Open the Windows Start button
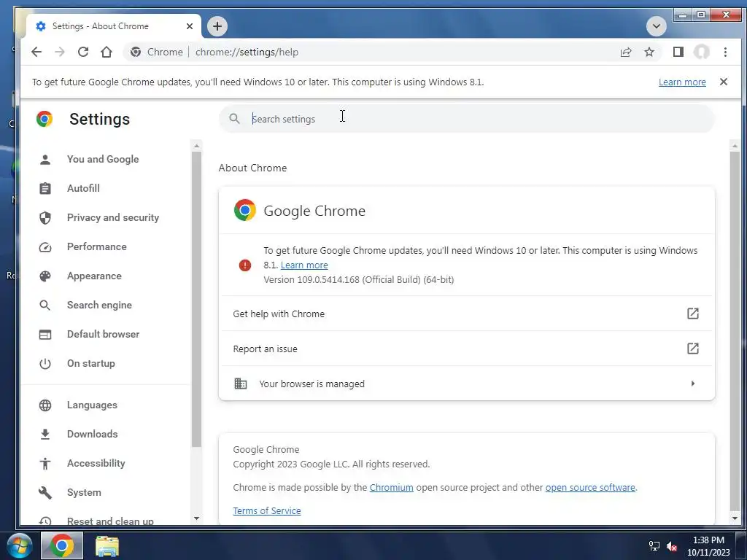This screenshot has height=560, width=747. [x=19, y=546]
